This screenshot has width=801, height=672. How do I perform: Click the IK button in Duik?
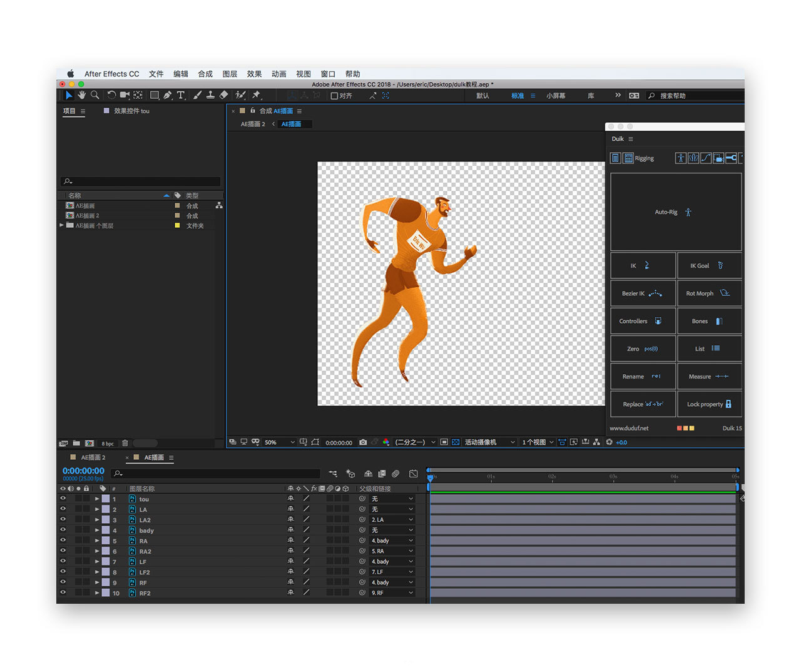point(643,266)
